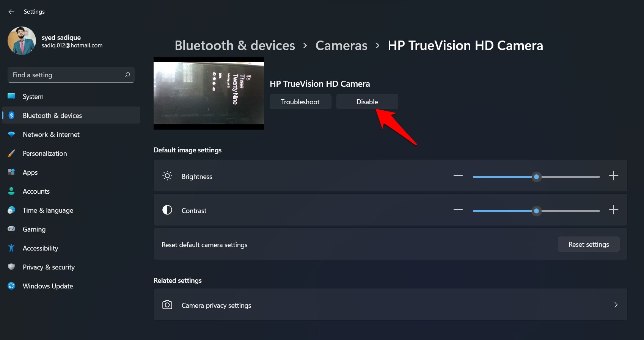Open Personalization settings page
This screenshot has height=340, width=644.
(x=44, y=154)
